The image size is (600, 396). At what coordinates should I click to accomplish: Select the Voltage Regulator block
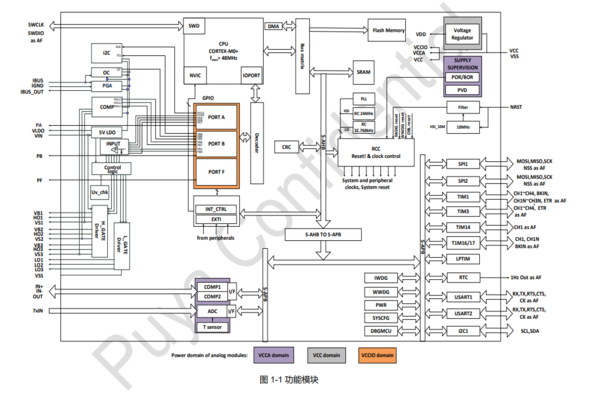pos(462,34)
